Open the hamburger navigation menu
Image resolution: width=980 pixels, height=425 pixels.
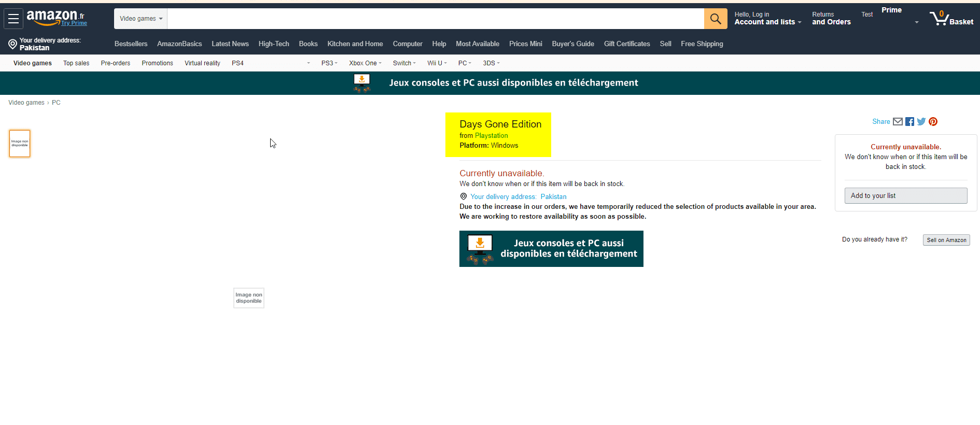13,19
